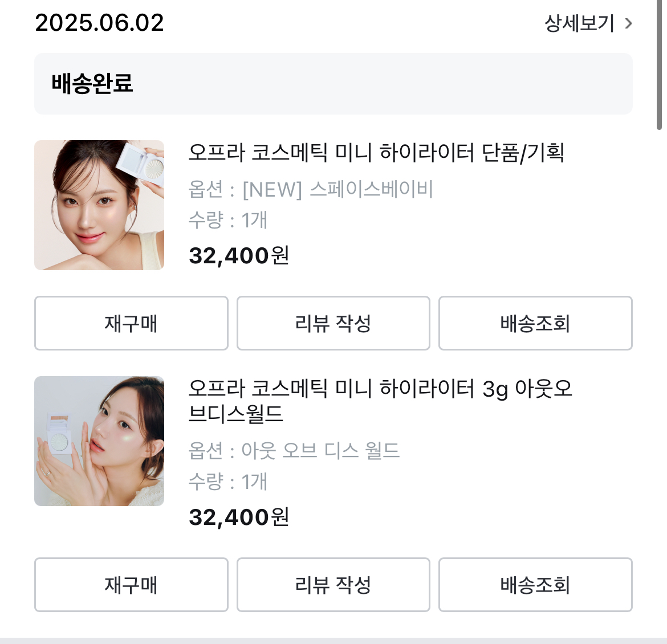This screenshot has height=644, width=667.
Task: Click the second product's 32,400원 price
Action: coord(239,517)
